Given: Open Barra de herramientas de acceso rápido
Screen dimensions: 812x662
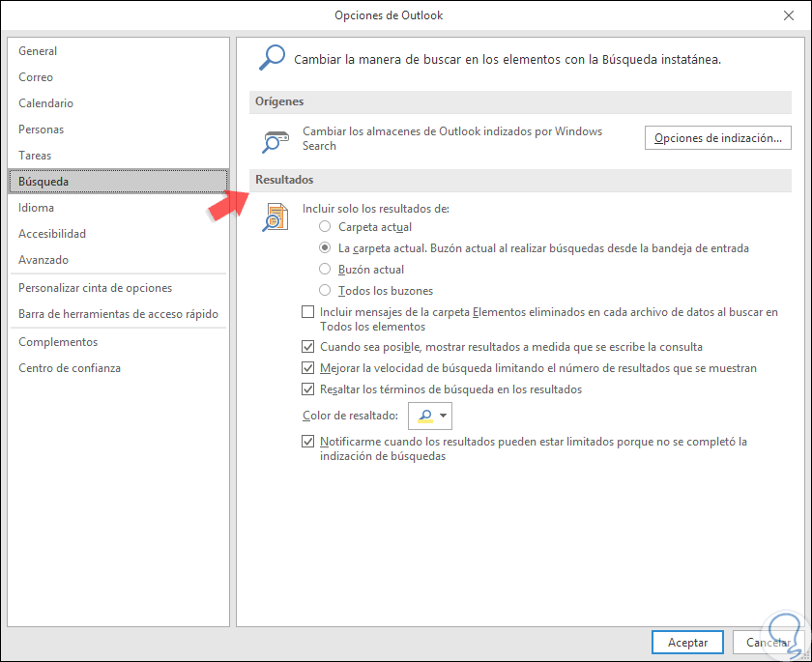Looking at the screenshot, I should click(118, 314).
